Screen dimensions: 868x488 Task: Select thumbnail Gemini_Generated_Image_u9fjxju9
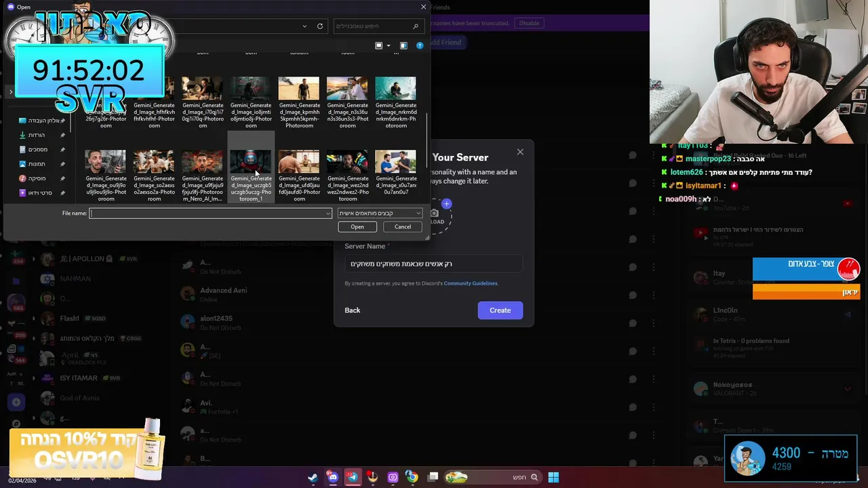point(203,176)
